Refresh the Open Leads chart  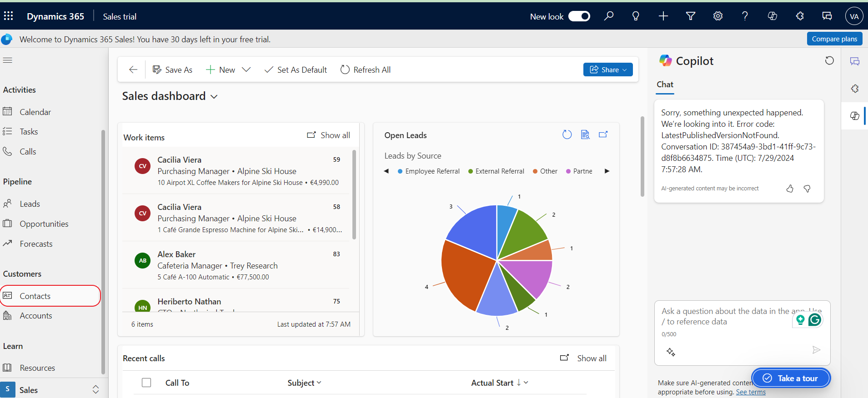tap(567, 134)
